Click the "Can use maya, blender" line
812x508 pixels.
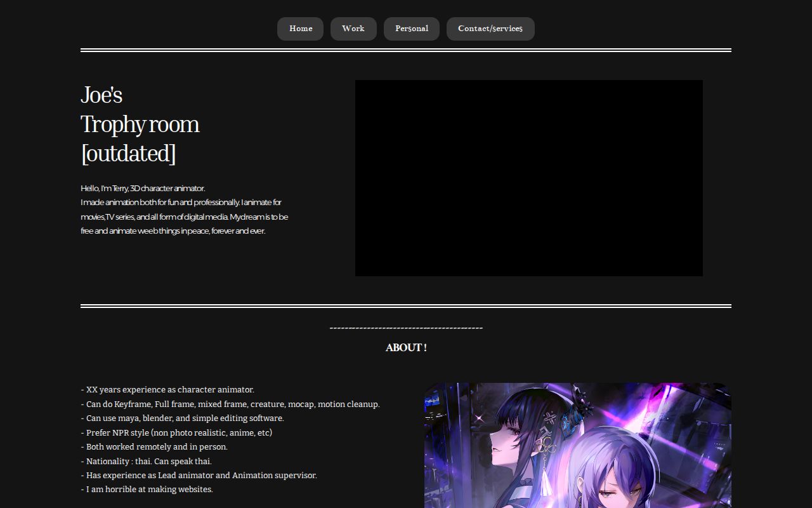(182, 418)
